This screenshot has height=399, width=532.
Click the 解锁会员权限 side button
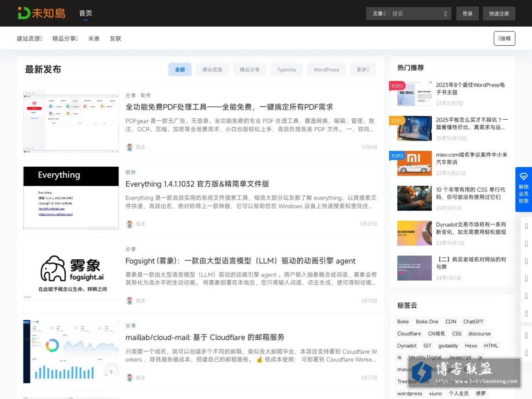point(524,189)
